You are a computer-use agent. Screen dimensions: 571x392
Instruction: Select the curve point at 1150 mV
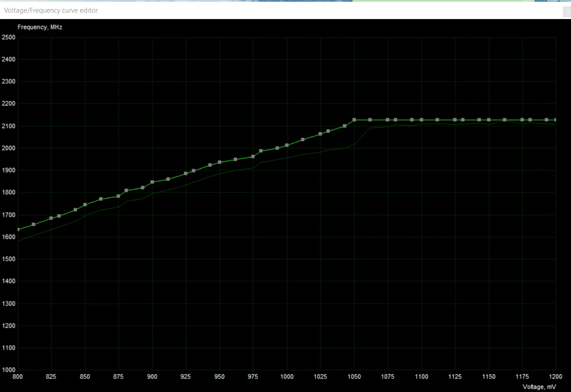click(x=489, y=120)
